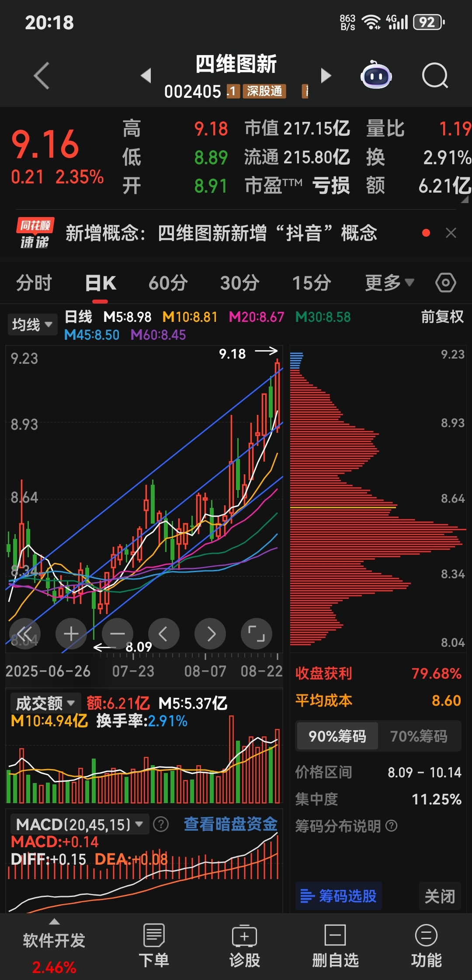Screen dimensions: 472x980
Task: Tap 集中度 11.25% row
Action: tap(378, 799)
